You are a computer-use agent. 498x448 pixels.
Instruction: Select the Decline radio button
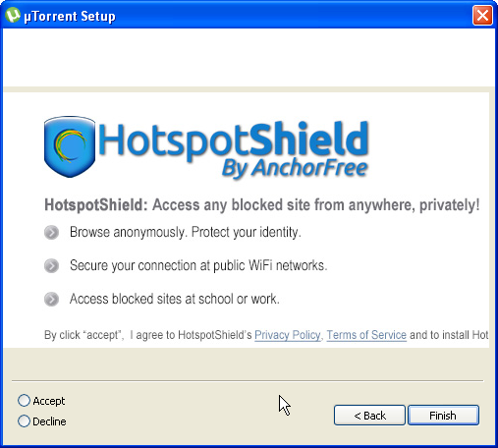[24, 421]
